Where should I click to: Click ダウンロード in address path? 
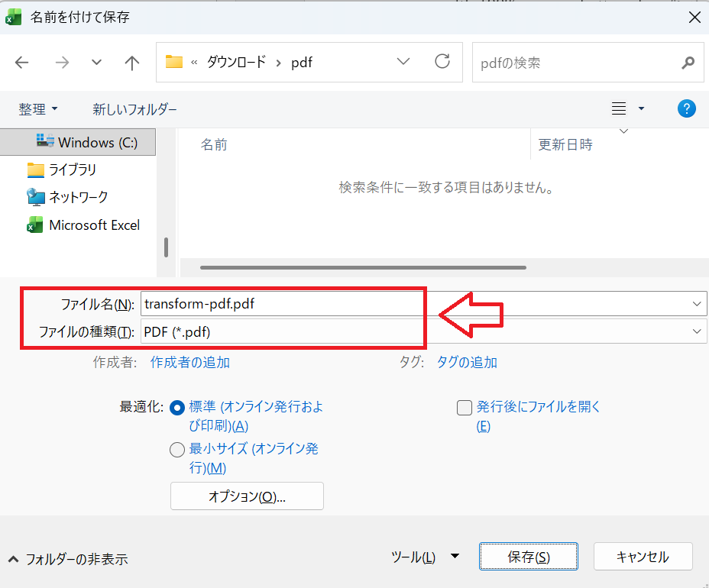point(237,62)
